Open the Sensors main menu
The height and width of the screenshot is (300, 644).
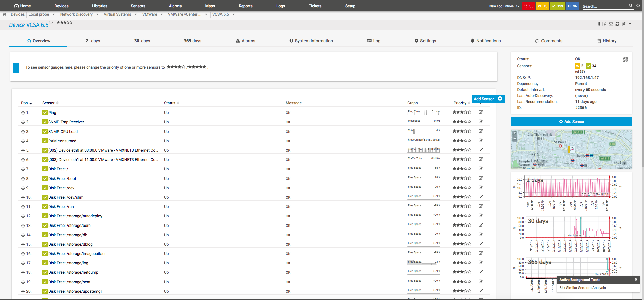pos(138,6)
